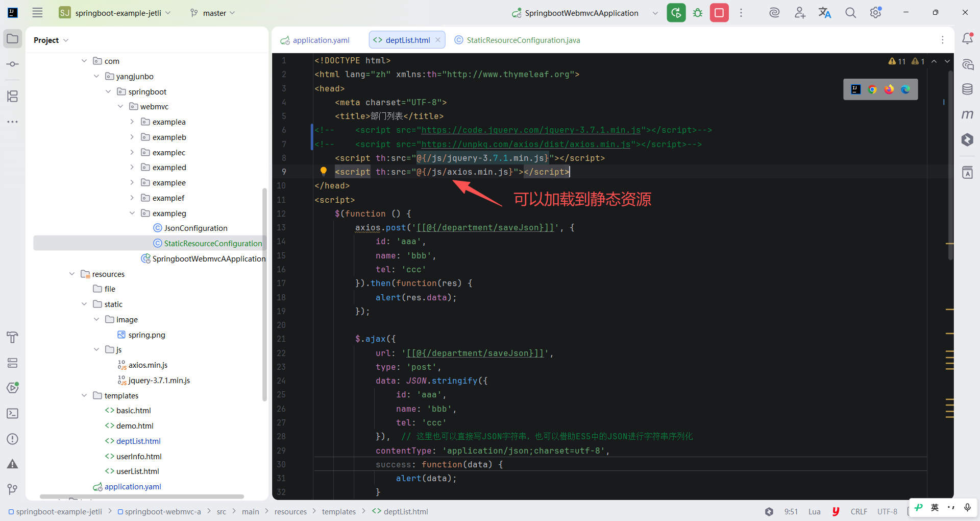
Task: Preview page in Firefox browser
Action: (889, 89)
